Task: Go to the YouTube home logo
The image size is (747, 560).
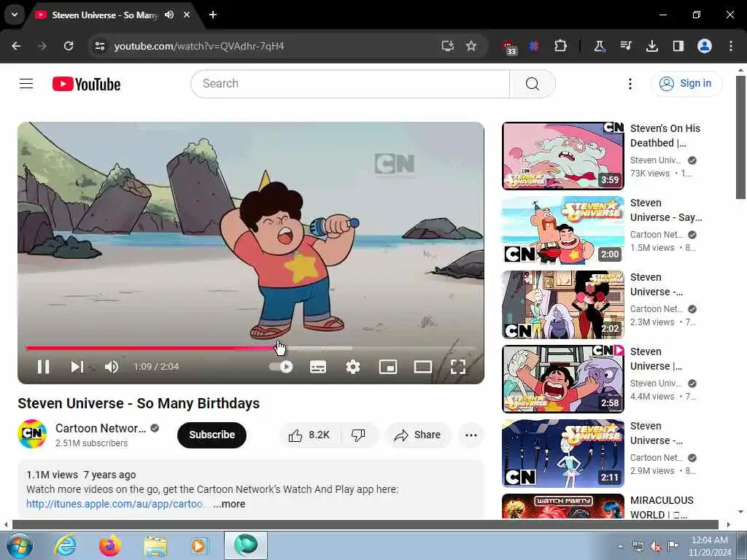Action: coord(86,84)
